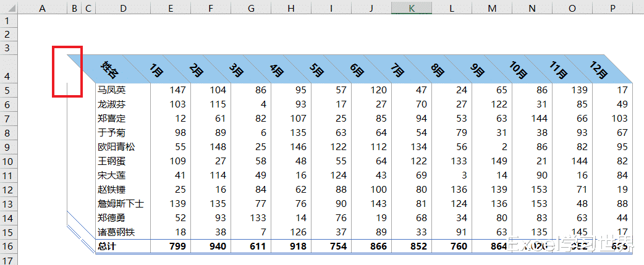Select column P header
This screenshot has height=265, width=644.
pyautogui.click(x=612, y=7)
